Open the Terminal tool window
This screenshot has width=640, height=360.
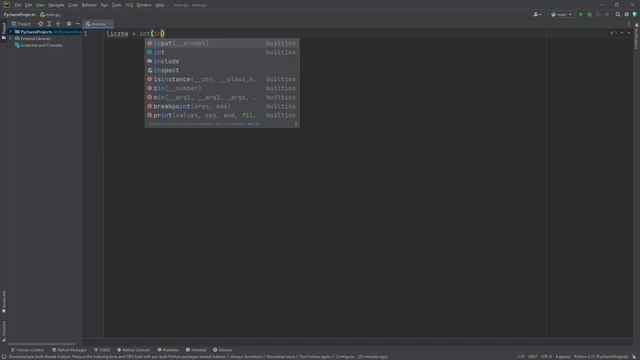[196, 350]
